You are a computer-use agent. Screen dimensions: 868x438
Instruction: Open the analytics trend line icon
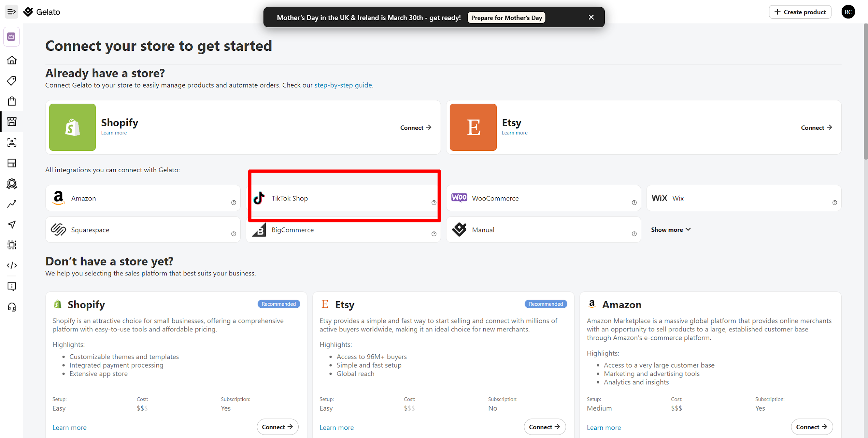pos(12,204)
